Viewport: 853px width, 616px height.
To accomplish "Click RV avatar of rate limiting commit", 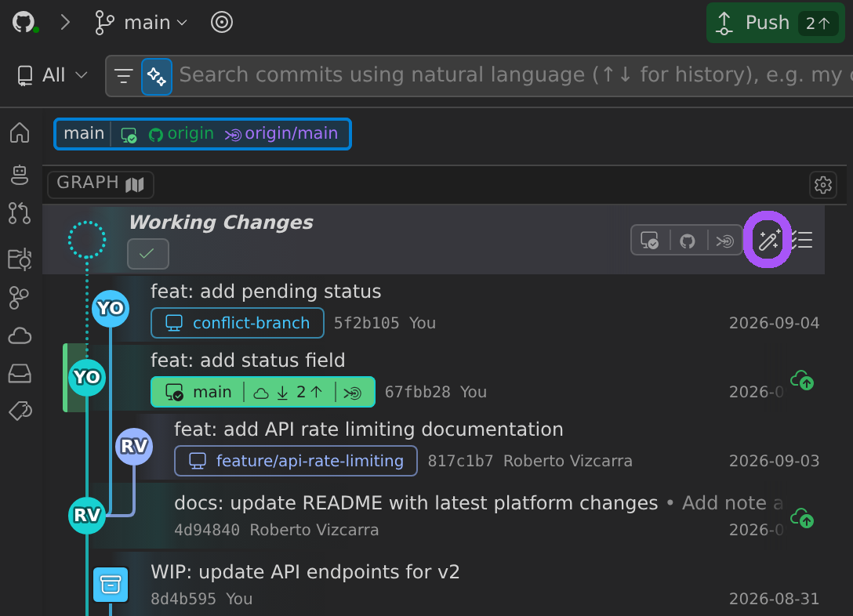I will coord(134,447).
